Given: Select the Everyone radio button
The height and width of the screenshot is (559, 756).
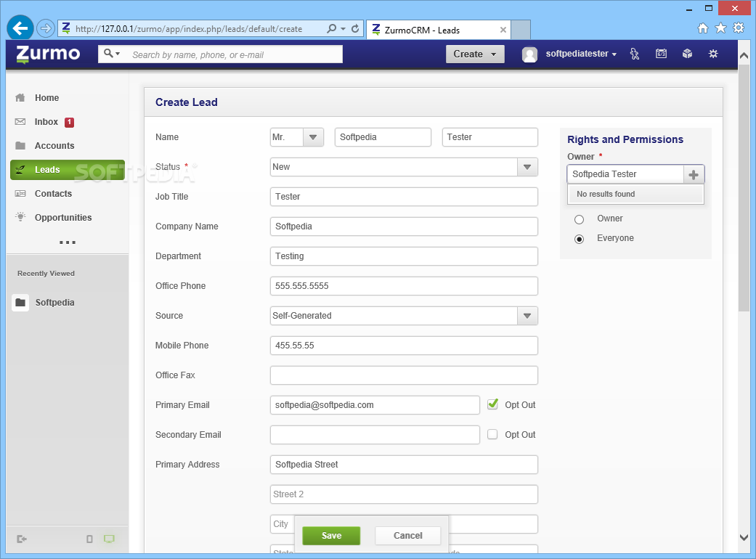Looking at the screenshot, I should pos(579,239).
